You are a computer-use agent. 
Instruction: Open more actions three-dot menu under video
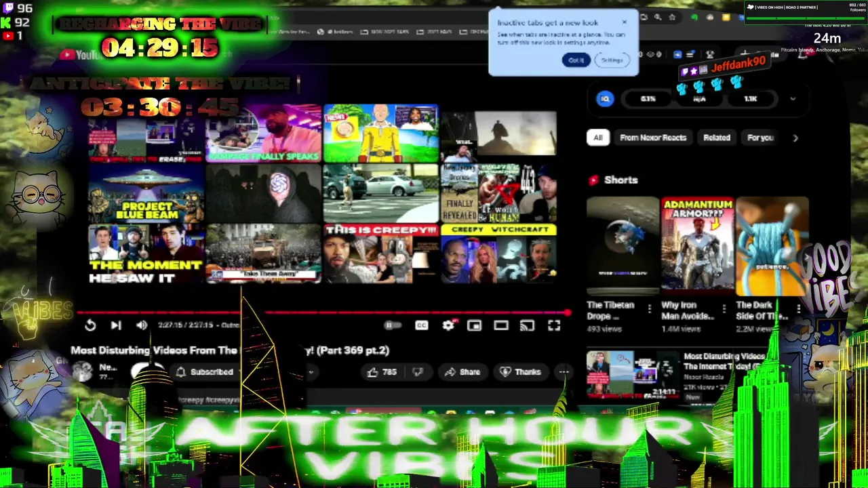[564, 371]
